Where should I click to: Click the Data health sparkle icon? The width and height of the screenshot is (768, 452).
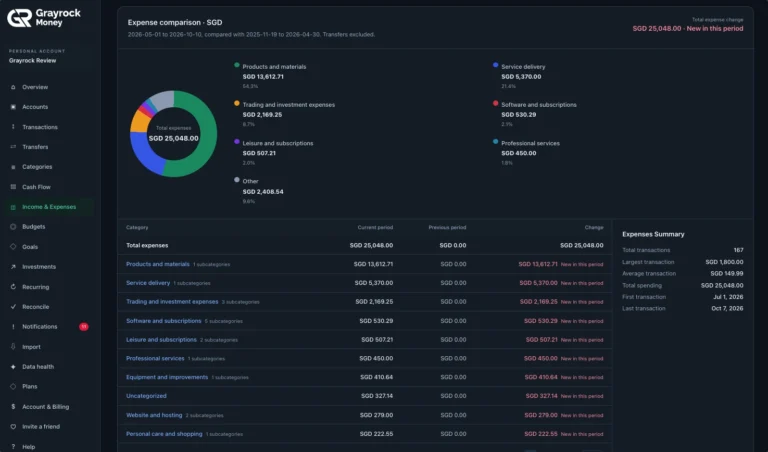pos(13,367)
